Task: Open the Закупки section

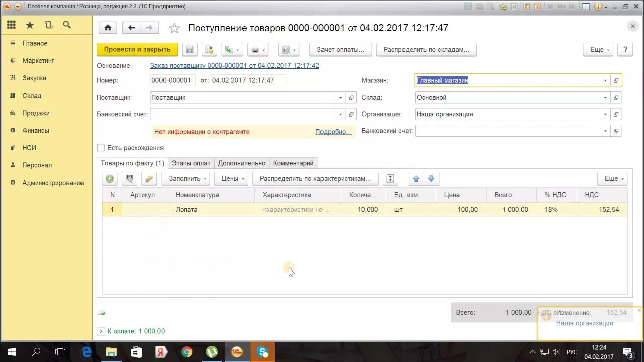Action: tap(34, 78)
